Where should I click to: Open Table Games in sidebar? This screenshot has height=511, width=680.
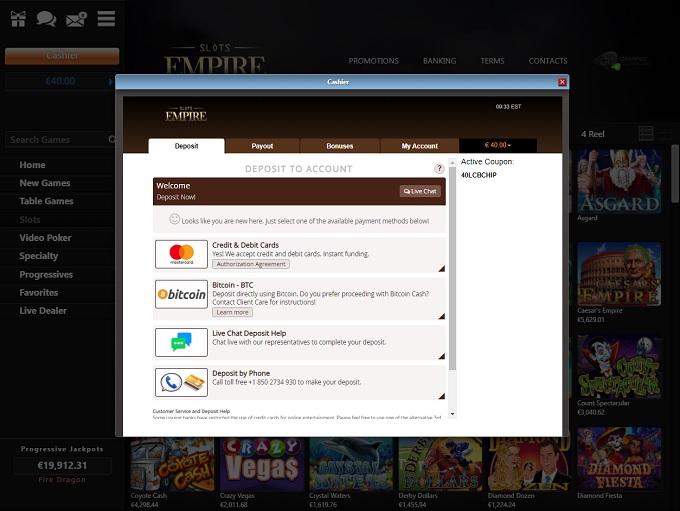click(x=46, y=201)
